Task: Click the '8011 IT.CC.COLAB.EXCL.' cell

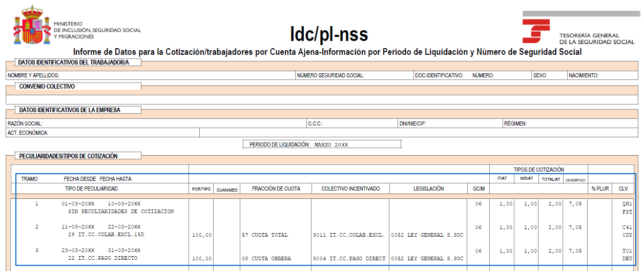Action: click(349, 235)
